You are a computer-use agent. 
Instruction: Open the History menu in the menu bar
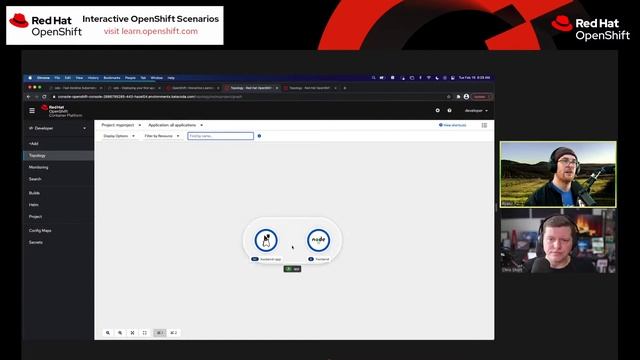coord(93,78)
